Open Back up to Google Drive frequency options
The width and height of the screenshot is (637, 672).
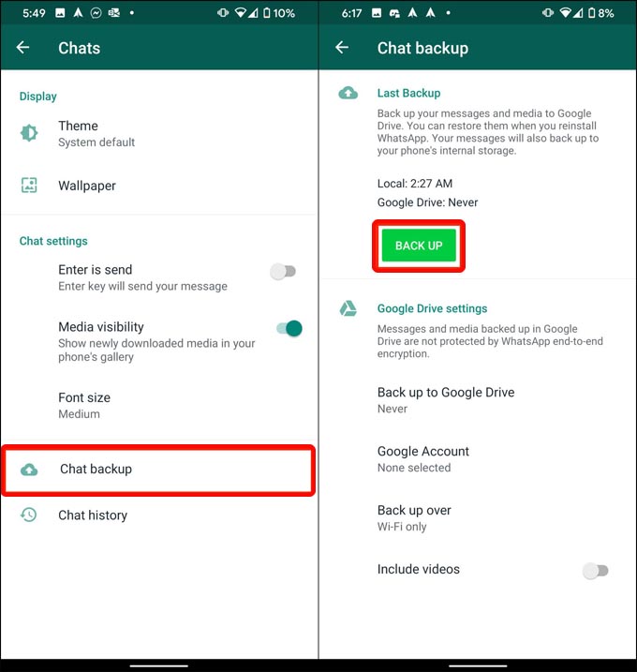478,400
